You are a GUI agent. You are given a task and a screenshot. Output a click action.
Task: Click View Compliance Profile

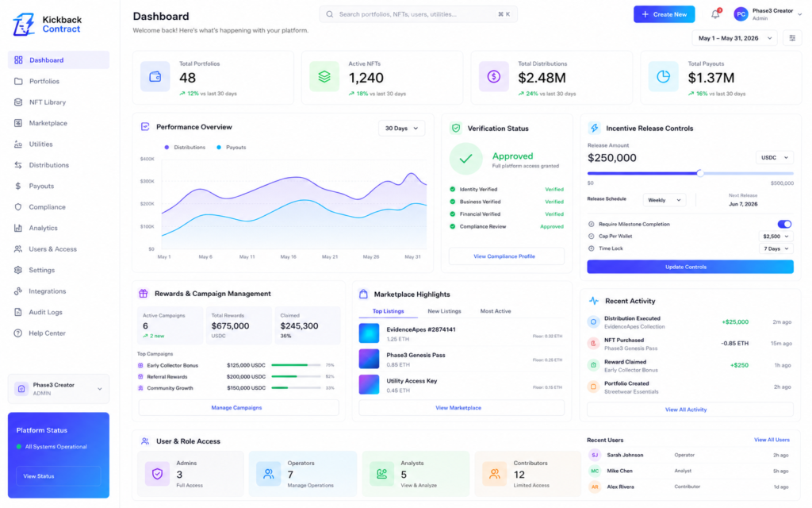tap(507, 256)
